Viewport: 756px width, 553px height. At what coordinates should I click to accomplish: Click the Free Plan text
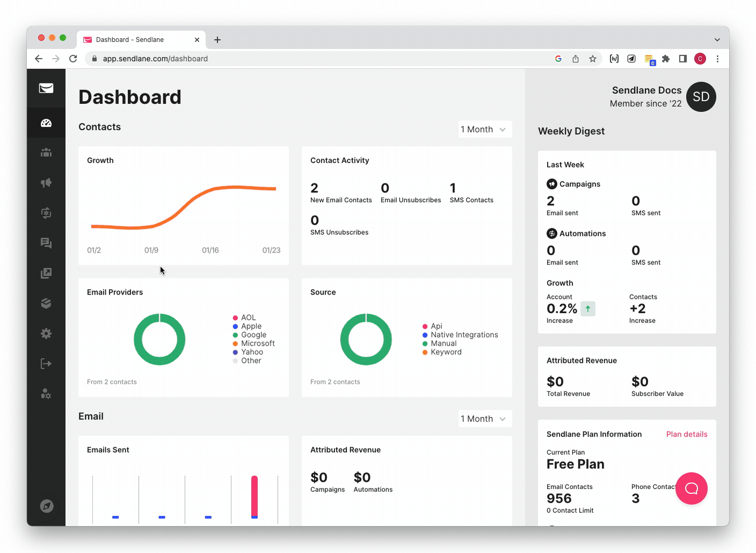click(x=576, y=464)
